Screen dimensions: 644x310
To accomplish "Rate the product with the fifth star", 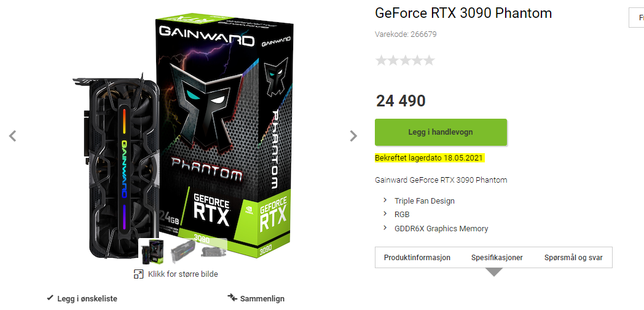I will [x=428, y=60].
